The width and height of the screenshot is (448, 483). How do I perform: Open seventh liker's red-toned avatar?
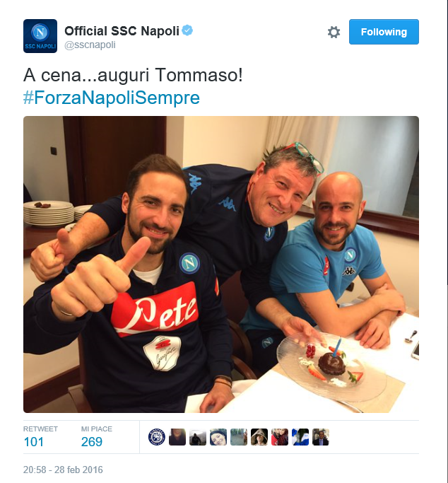(280, 437)
